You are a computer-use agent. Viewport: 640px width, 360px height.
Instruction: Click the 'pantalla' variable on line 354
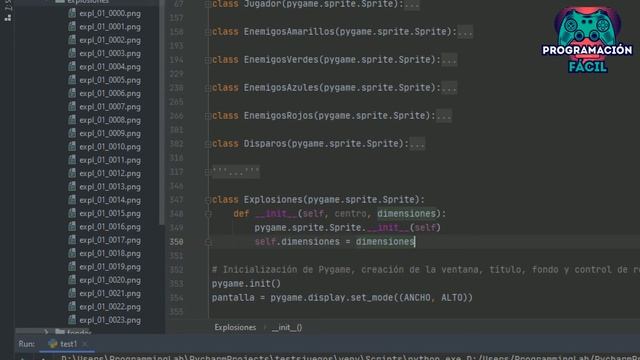(233, 298)
